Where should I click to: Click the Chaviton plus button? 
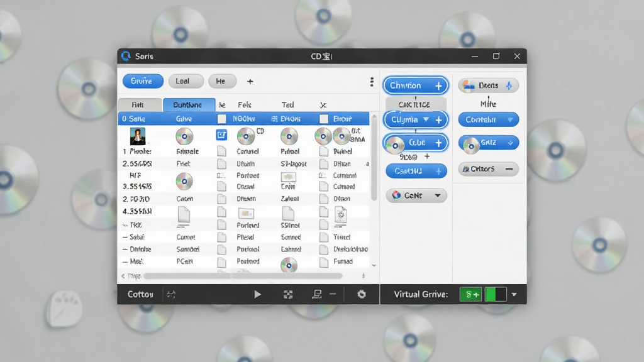point(438,85)
